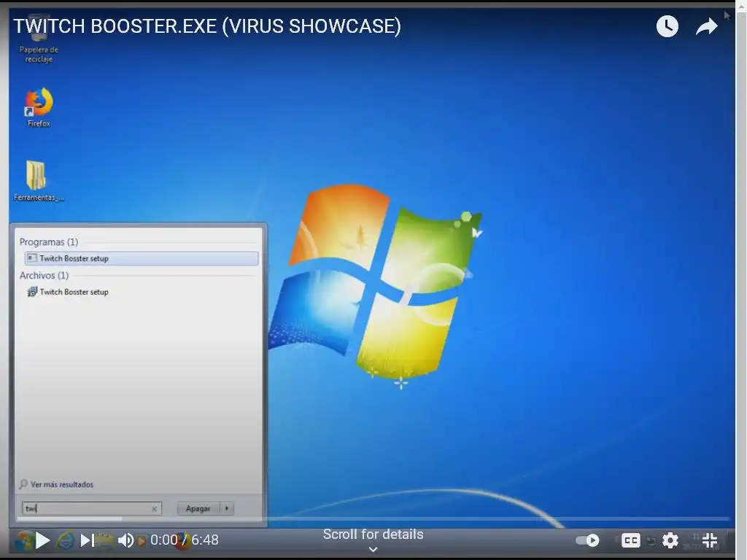Open Twitch Bosster setup under Programas
This screenshot has height=560, width=747.
(x=142, y=258)
